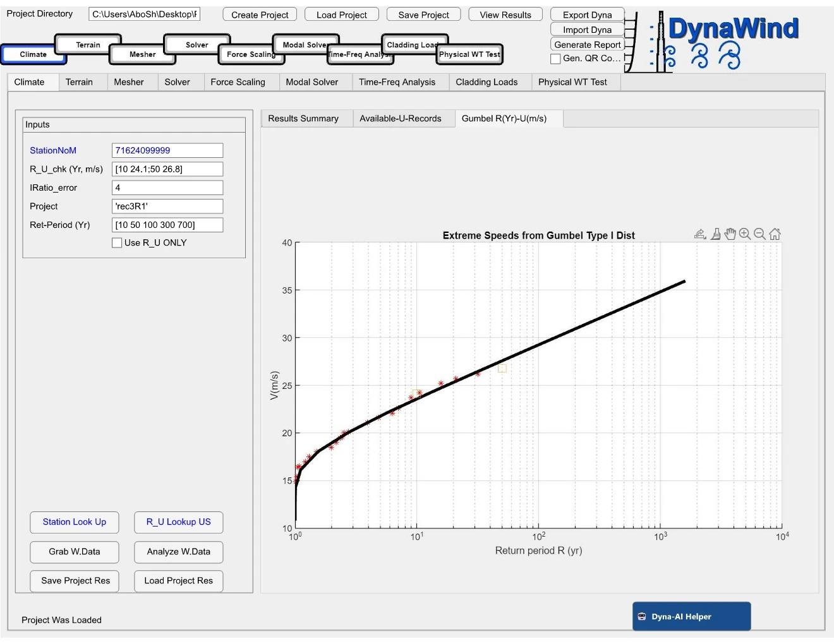Click the Ret-Period (Yr) input field
The image size is (834, 644).
167,225
